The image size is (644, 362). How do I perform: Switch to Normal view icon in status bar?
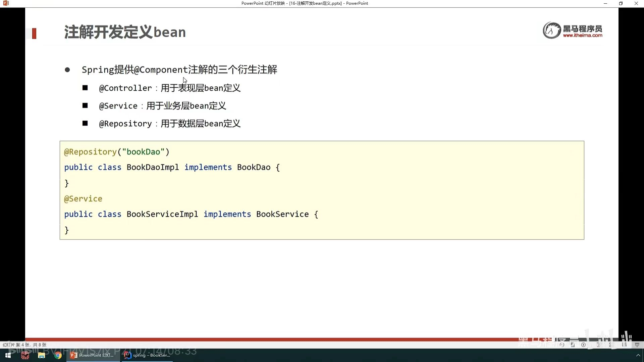click(x=599, y=345)
